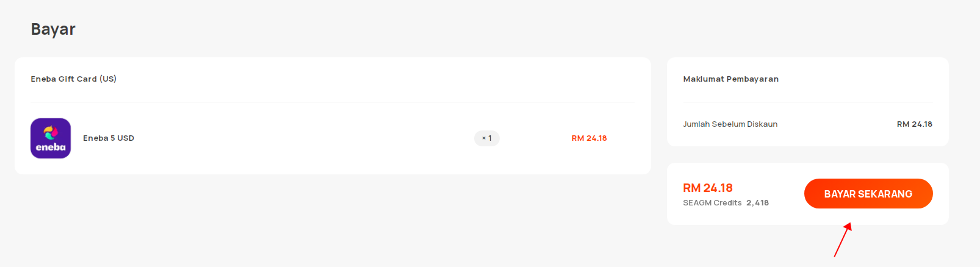Click the amount beside Jumlah Sebelum Diskaun
The height and width of the screenshot is (267, 980).
(x=914, y=124)
